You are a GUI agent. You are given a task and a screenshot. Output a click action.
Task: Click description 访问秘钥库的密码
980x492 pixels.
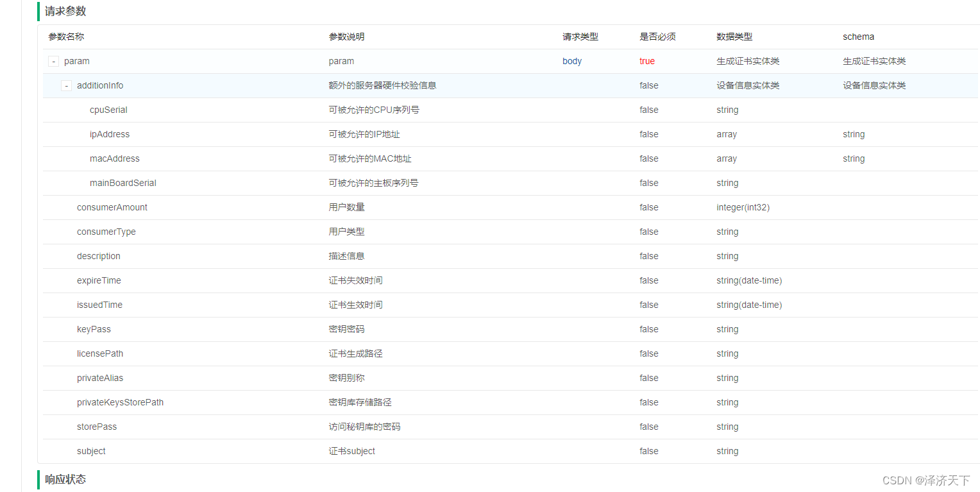tap(365, 427)
